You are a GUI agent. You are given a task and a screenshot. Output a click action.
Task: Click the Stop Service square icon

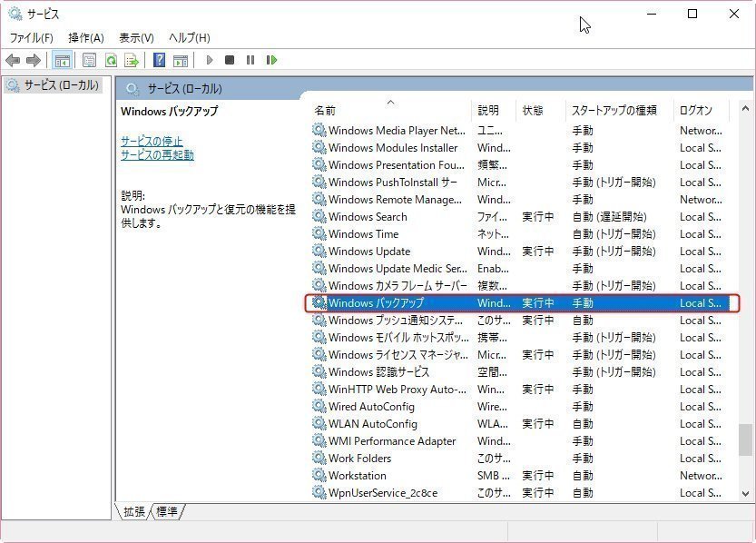(x=230, y=60)
